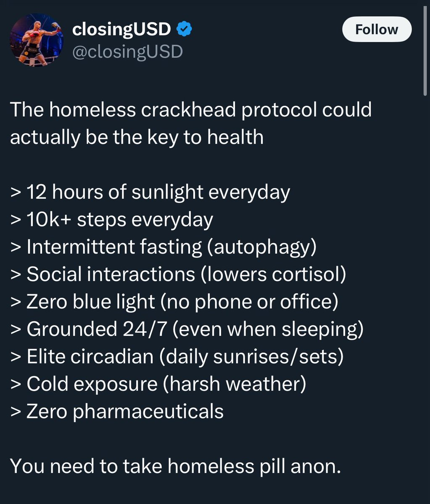Image resolution: width=430 pixels, height=504 pixels.
Task: Click the blue verified badge icon
Action: pyautogui.click(x=184, y=29)
